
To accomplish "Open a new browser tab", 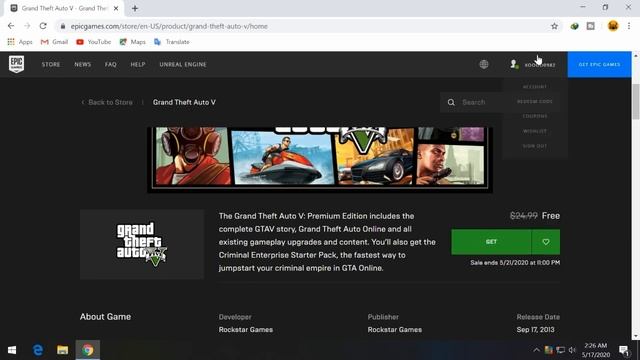I will pos(135,8).
